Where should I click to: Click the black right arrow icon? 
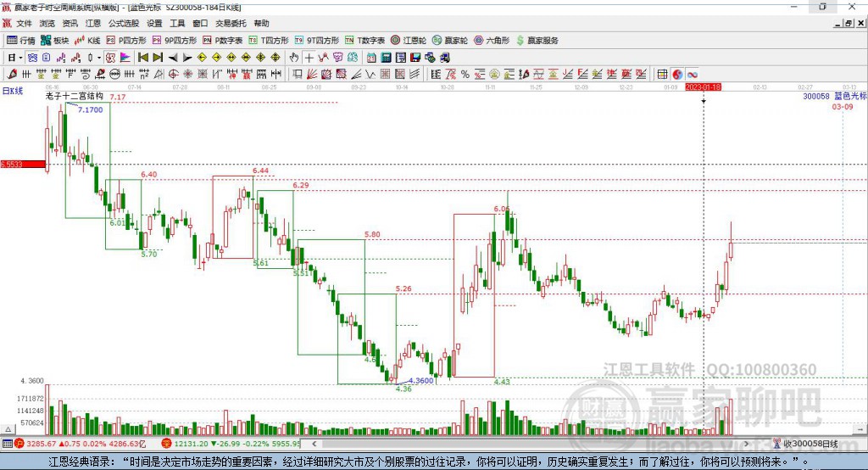point(187,58)
